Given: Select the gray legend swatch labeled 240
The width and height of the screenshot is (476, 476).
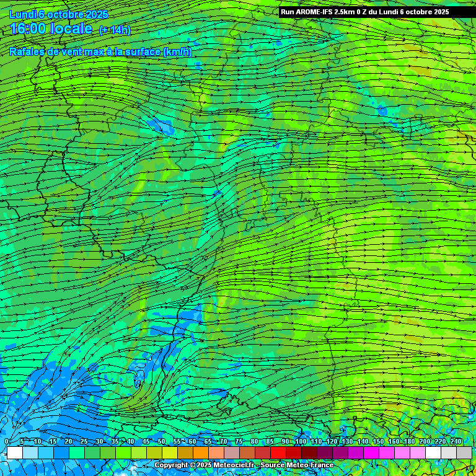Looking at the screenshot, I should coord(464,453).
